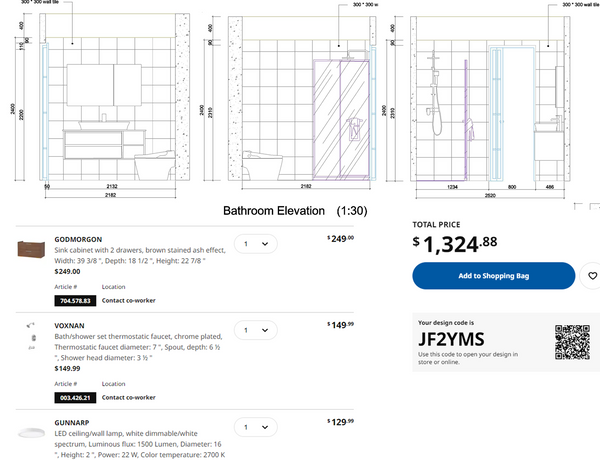Click the heart favorite icon
Viewport: 600px width, 460px height.
592,276
